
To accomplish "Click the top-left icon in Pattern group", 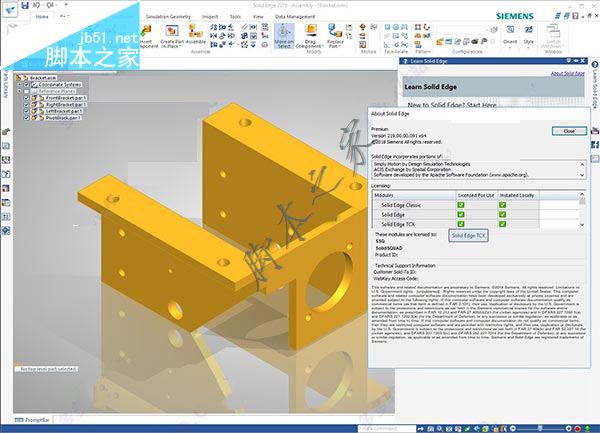I will 418,27.
